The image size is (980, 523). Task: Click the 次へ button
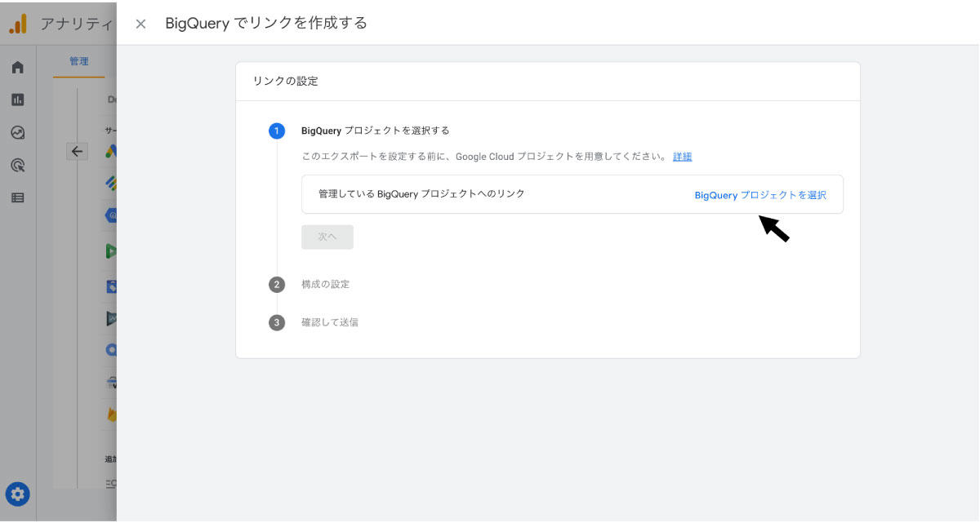click(x=327, y=237)
